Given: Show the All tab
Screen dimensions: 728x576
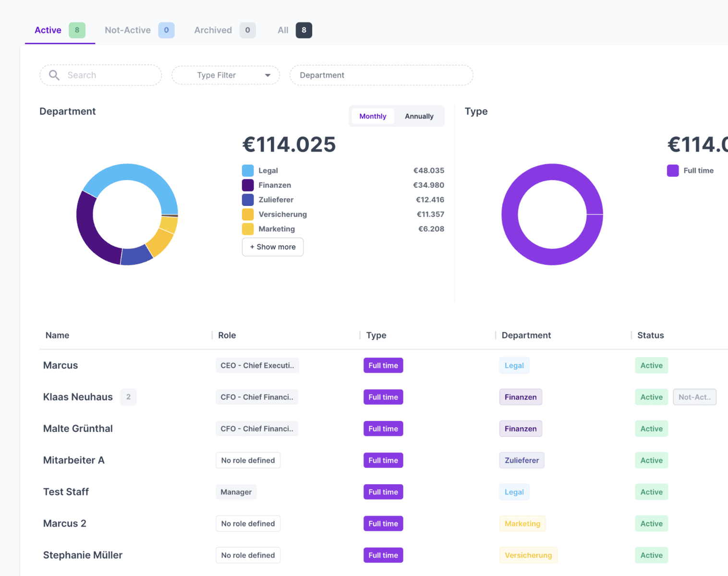Looking at the screenshot, I should click(283, 30).
